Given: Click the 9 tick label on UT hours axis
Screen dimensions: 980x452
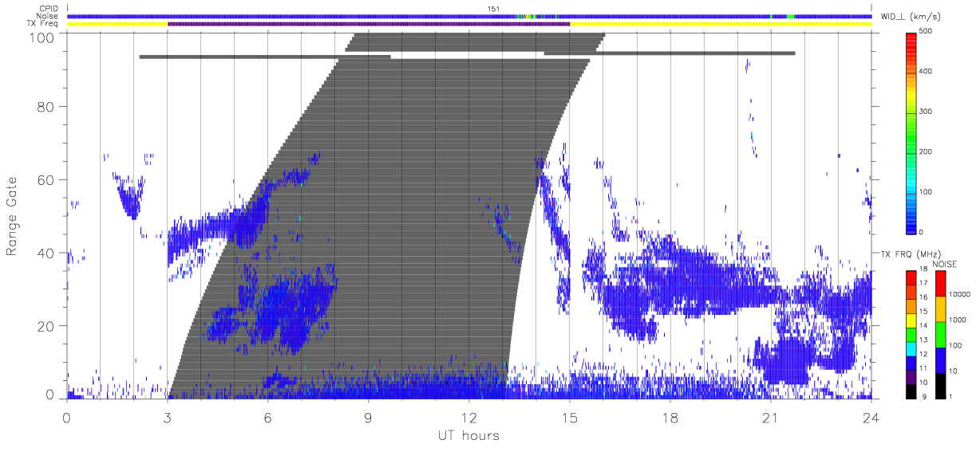Looking at the screenshot, I should tap(368, 418).
